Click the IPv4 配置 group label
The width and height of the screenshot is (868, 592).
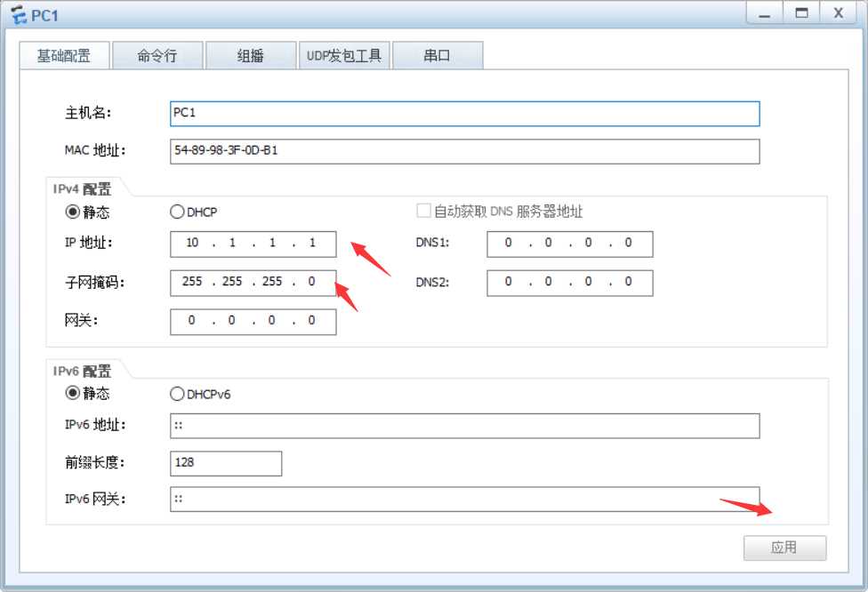tap(82, 189)
